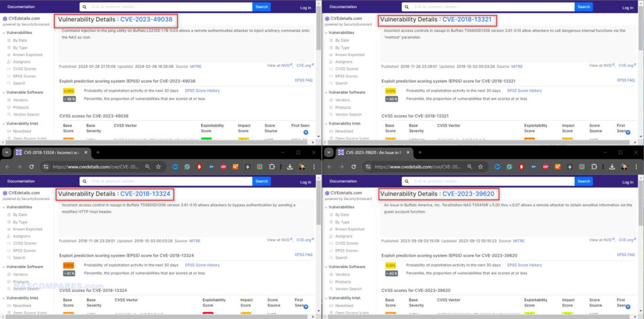Collapse the Vulnerabilities section on the CVE-2023-49038 page
Viewport: 644px width, 319px height.
tap(4, 33)
